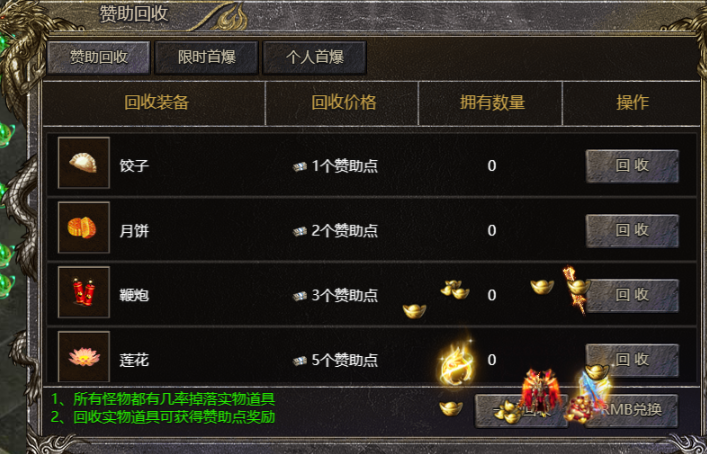Click the ticket icon beside 5个赞助点

[x=299, y=361]
